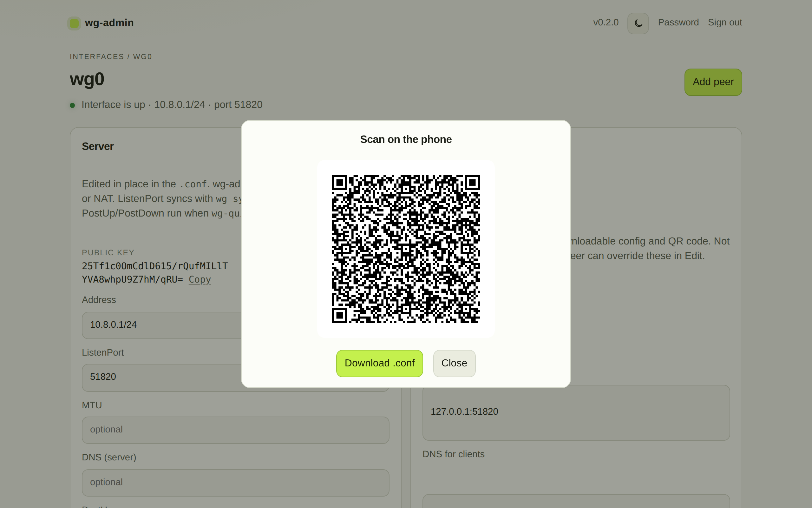Click the endpoint field 127.0.0.1:51820
This screenshot has height=508, width=812.
point(576,412)
